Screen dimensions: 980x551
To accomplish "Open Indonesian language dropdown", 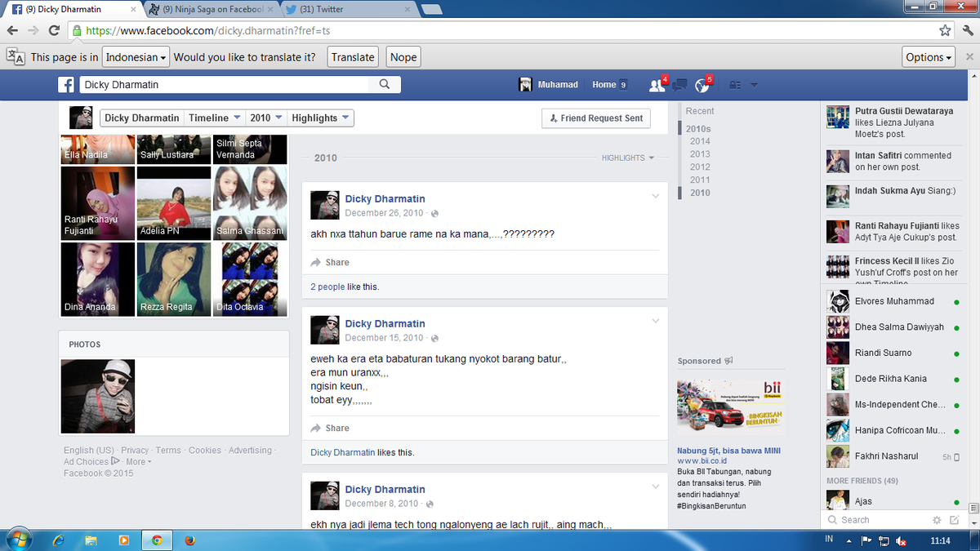I will point(136,57).
